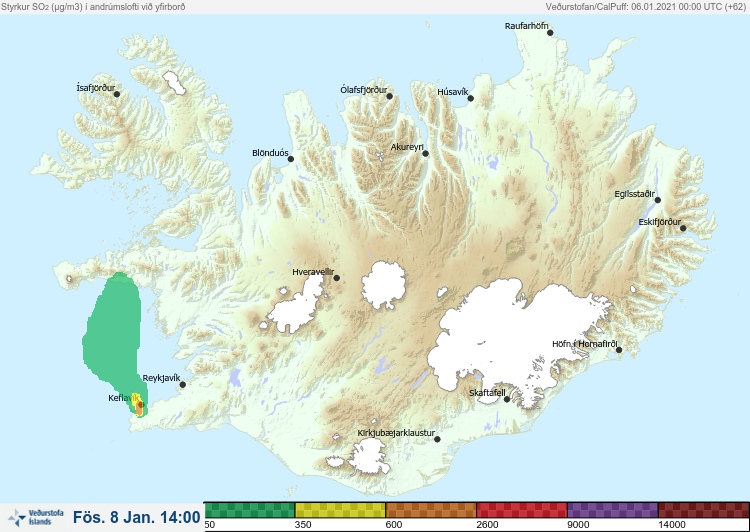750x532 pixels.
Task: Select the Egilsstaðir map dot
Action: (658, 200)
